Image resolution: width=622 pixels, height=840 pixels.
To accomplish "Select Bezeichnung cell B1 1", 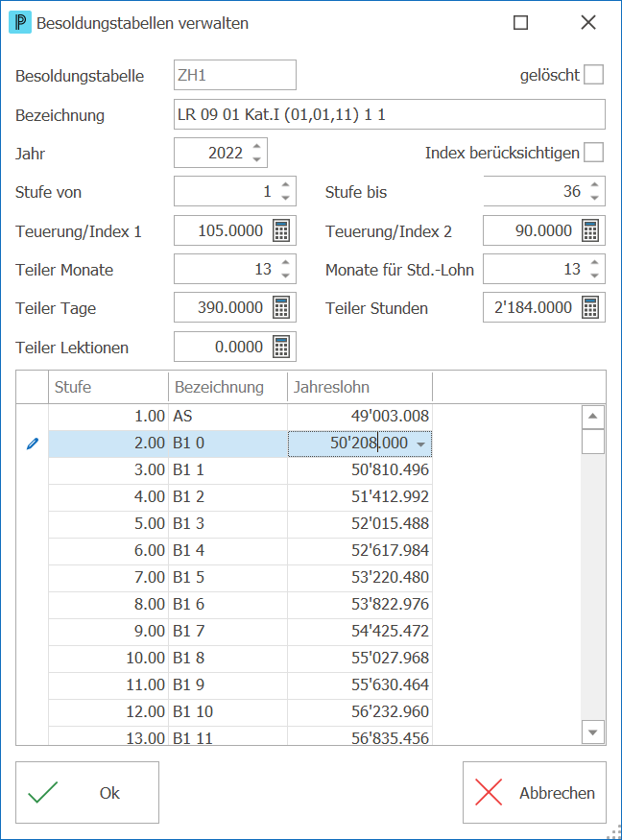I will click(x=228, y=470).
